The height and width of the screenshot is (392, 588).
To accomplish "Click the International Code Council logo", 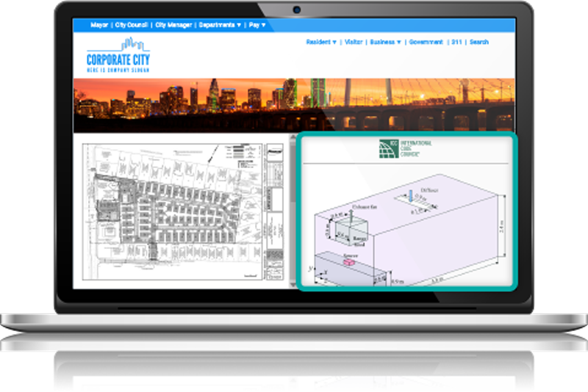I will [404, 148].
